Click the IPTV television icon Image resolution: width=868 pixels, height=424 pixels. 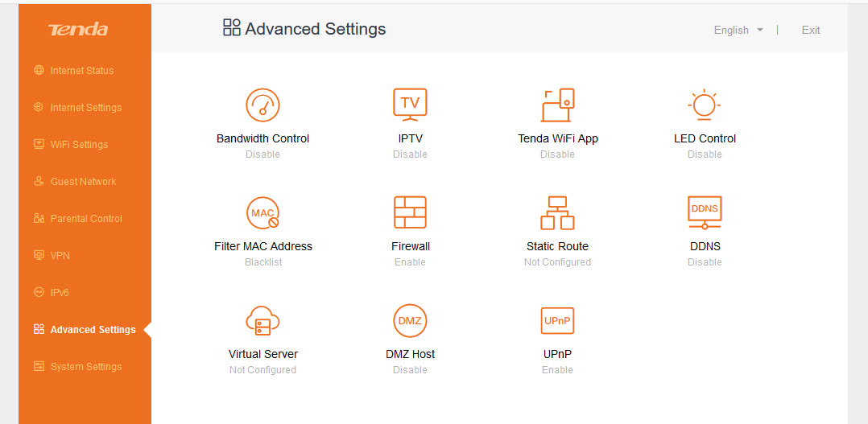410,105
